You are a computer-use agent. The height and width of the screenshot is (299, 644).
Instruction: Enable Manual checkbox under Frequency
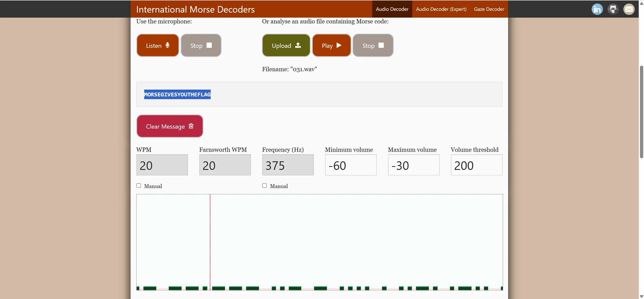tap(264, 185)
